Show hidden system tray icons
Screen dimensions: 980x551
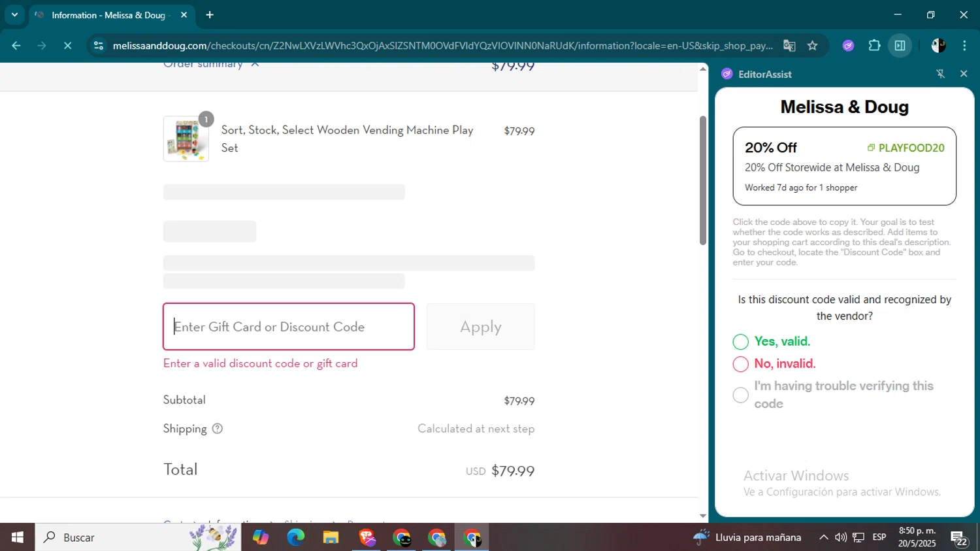(x=823, y=537)
